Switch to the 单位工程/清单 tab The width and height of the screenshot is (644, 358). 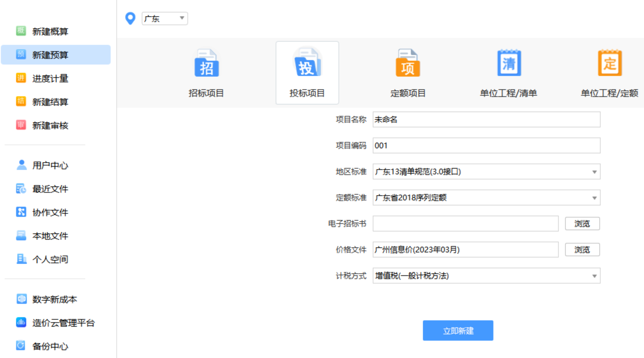[x=509, y=73]
